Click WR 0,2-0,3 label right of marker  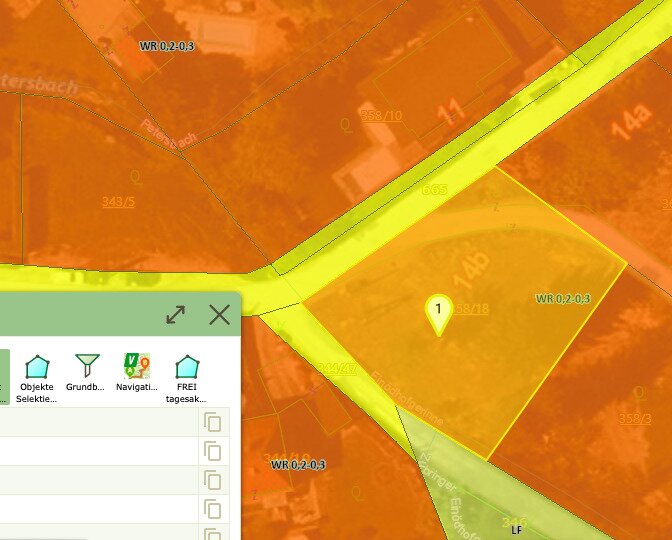pos(563,299)
